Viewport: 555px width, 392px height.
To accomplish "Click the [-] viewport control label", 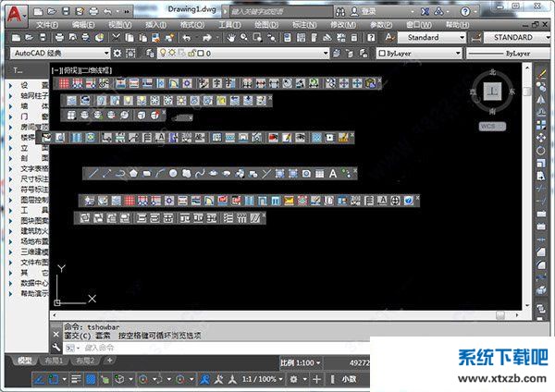I will click(x=56, y=69).
